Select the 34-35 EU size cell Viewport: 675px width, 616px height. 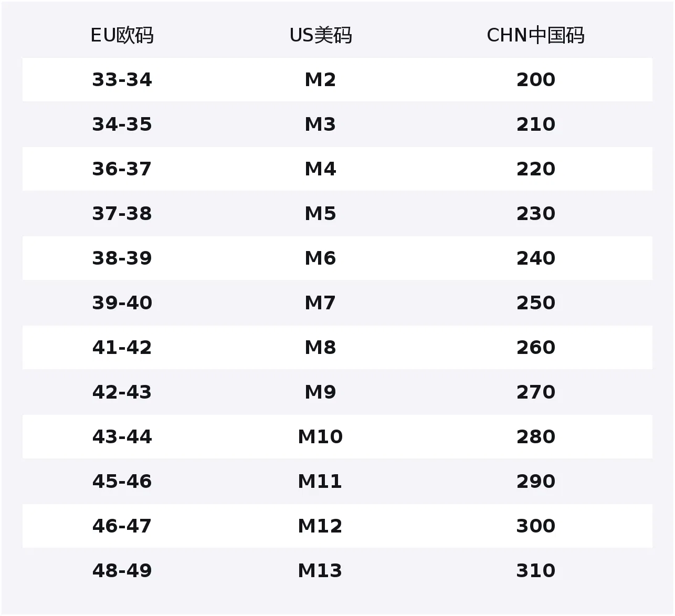tap(122, 124)
